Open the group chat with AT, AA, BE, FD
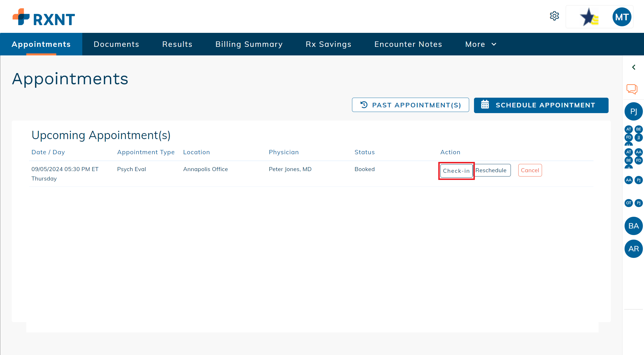The image size is (644, 355). point(634,158)
